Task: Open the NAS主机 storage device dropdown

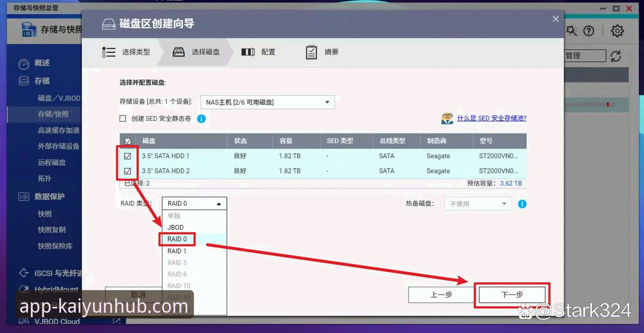Action: 267,102
